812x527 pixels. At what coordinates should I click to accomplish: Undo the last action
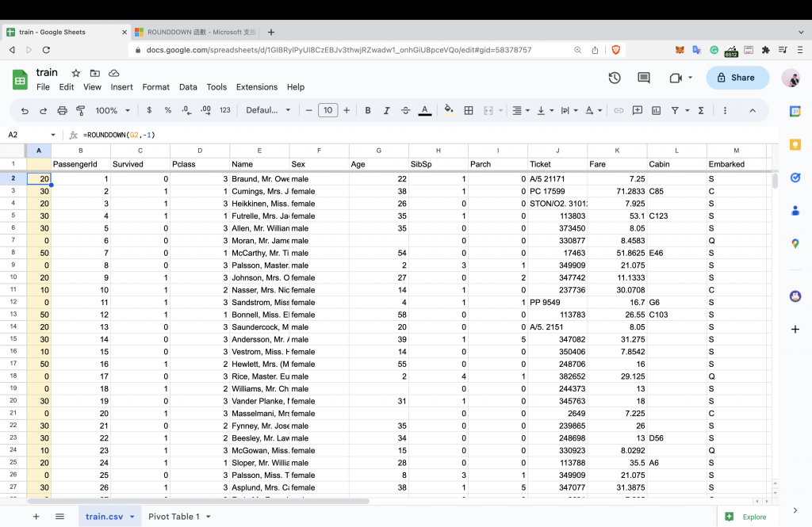(25, 110)
